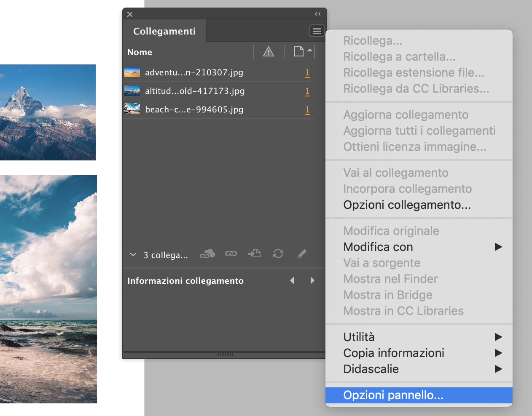The height and width of the screenshot is (416, 532).
Task: Sort by the Nome column header
Action: (x=140, y=52)
